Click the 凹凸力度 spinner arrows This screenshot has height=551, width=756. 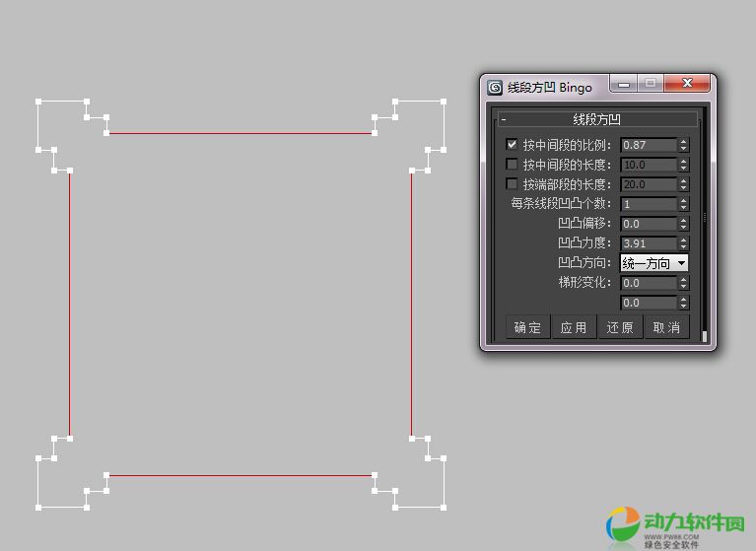tap(684, 243)
